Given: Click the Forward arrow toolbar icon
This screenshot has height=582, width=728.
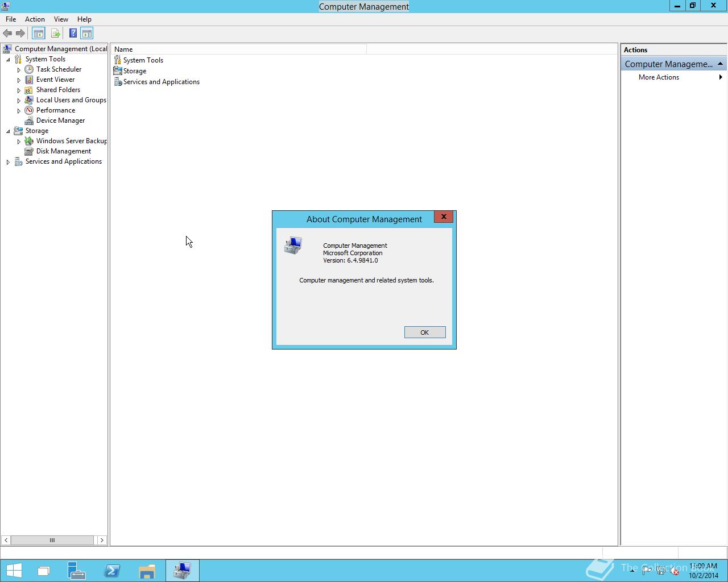Looking at the screenshot, I should click(20, 34).
